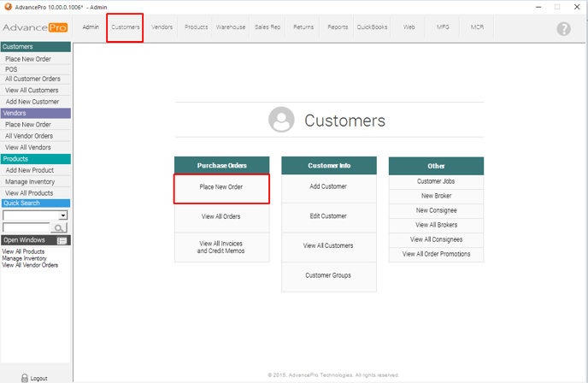Click the Quick Search text field
Viewport: 588px width, 383px height.
(x=26, y=228)
